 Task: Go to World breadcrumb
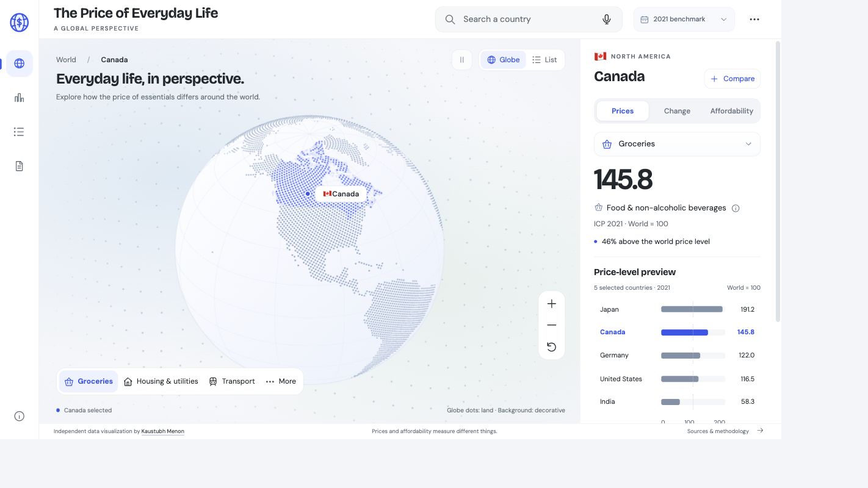66,60
